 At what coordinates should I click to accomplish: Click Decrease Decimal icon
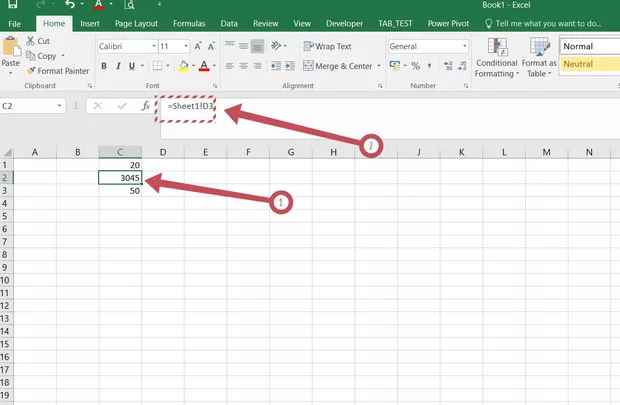point(462,66)
